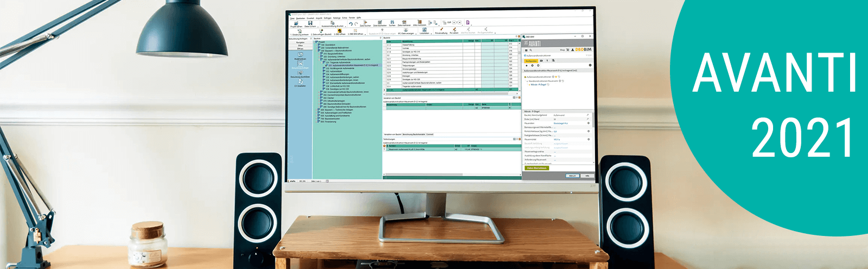Open the IFC-Datei anzeigen dropdown arrow

[x=416, y=34]
